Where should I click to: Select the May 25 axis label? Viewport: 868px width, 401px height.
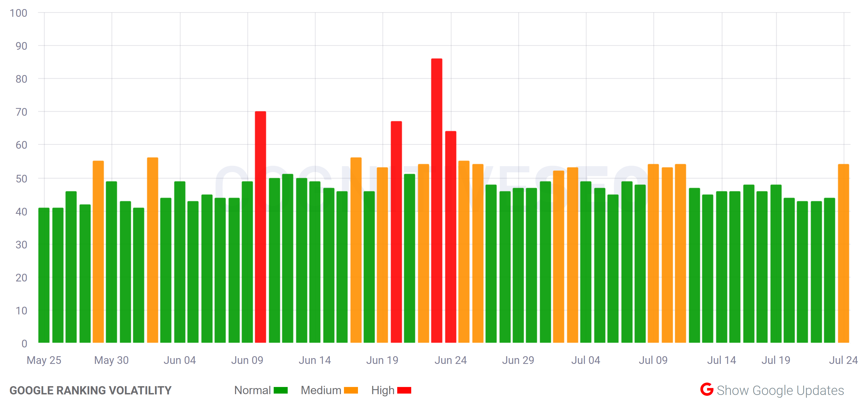(x=44, y=360)
